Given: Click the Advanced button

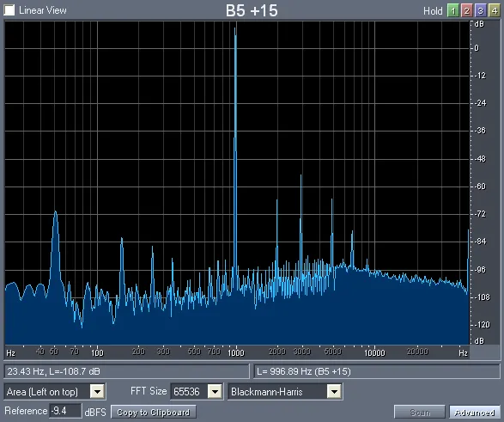Looking at the screenshot, I should [475, 412].
